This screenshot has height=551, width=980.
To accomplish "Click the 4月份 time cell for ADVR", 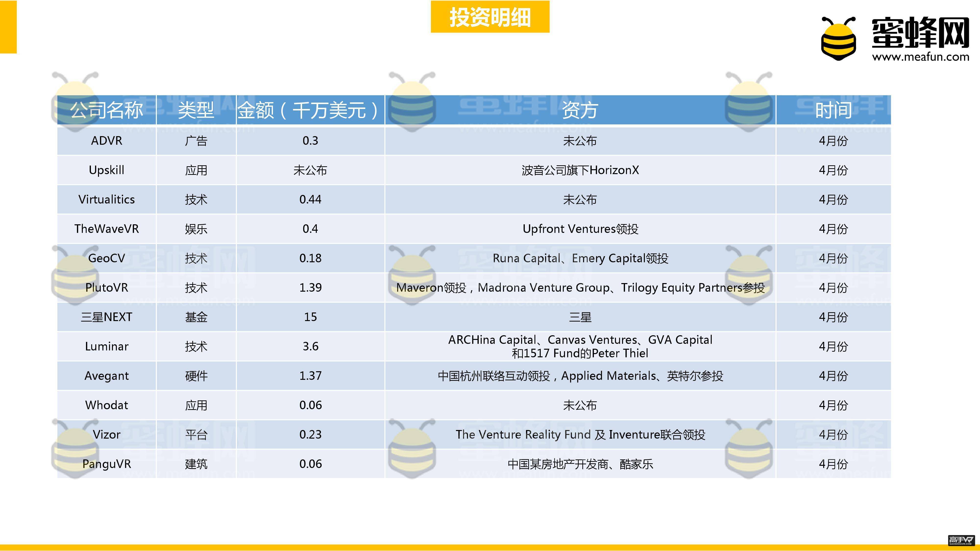I will (833, 141).
